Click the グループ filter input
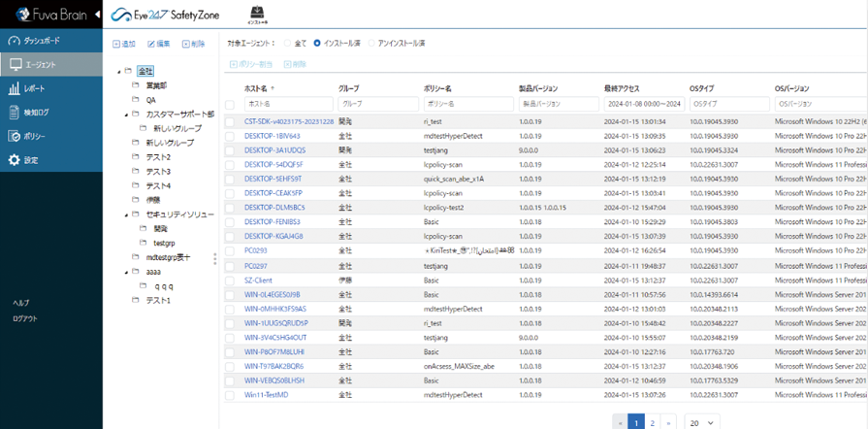Viewport: 868px width, 429px height. (378, 104)
